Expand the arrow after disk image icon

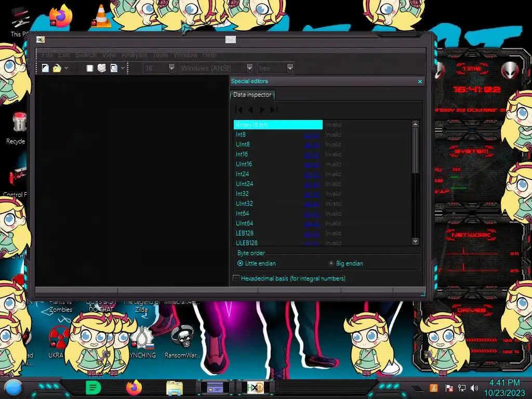pyautogui.click(x=123, y=68)
